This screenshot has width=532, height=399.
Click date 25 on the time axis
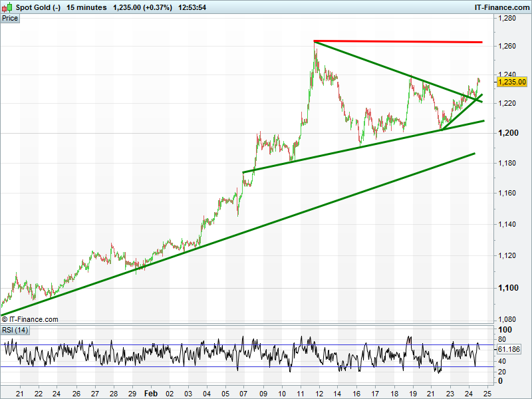pyautogui.click(x=487, y=393)
